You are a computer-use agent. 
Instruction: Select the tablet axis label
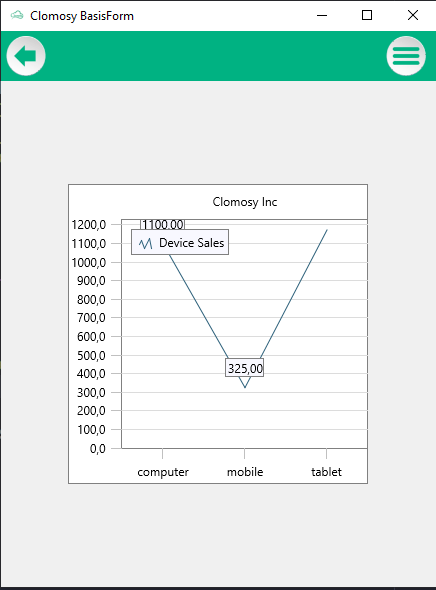pos(327,472)
